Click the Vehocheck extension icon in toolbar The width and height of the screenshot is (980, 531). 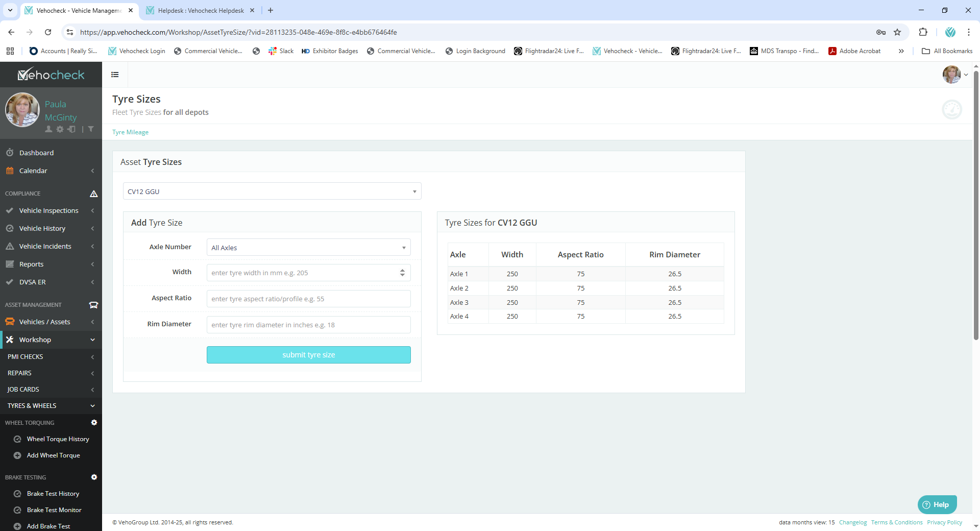pos(950,32)
